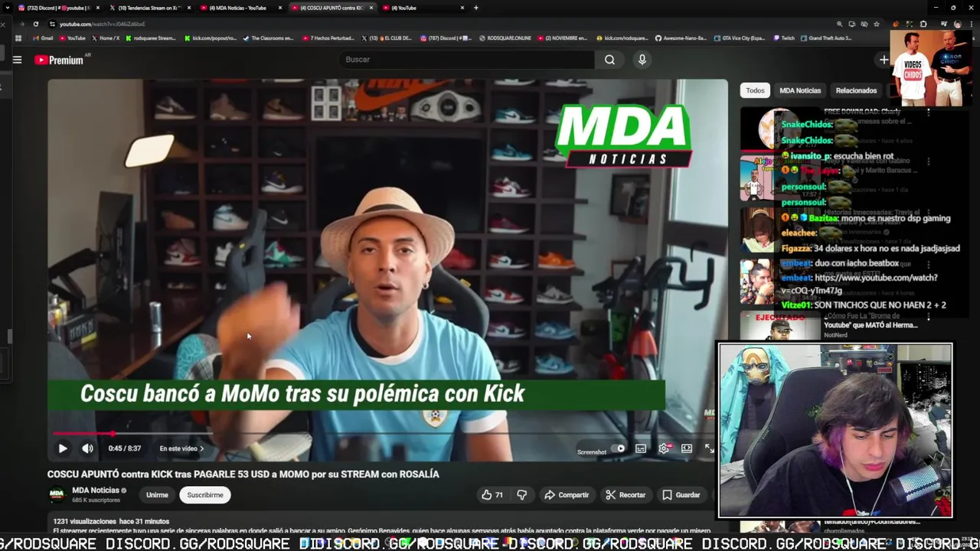Close the Tendencias Stream on X tab
This screenshot has width=980, height=551.
tap(189, 8)
